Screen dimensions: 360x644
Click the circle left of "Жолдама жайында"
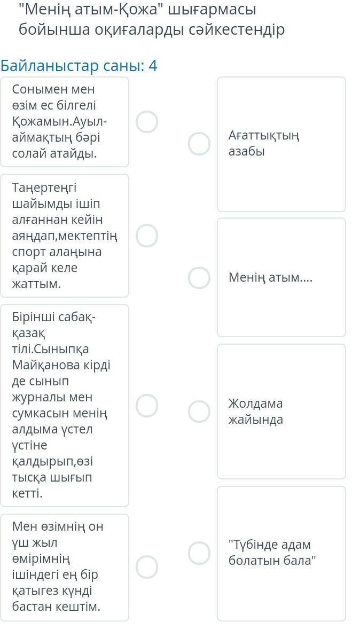coord(199,411)
